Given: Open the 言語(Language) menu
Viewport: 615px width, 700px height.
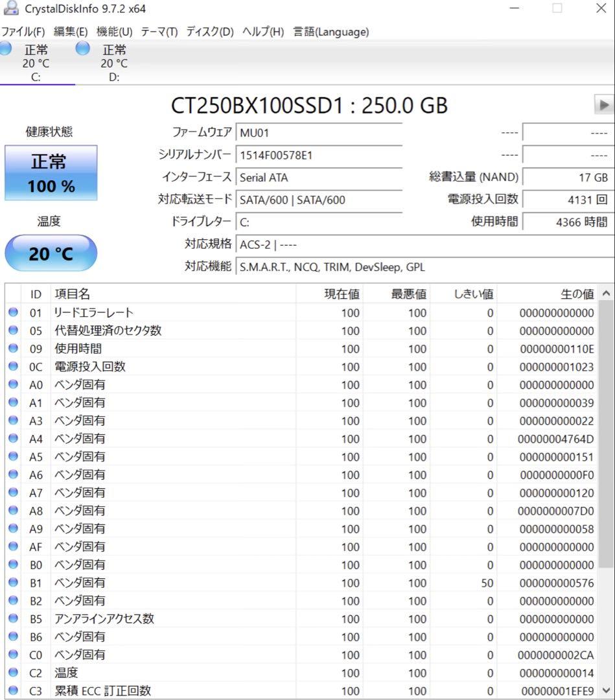Looking at the screenshot, I should 332,31.
